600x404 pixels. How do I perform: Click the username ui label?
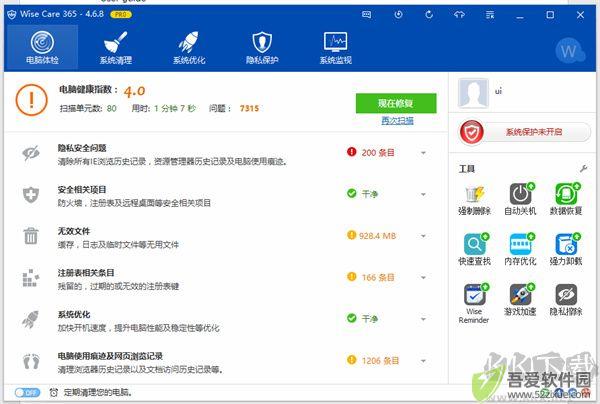(498, 91)
